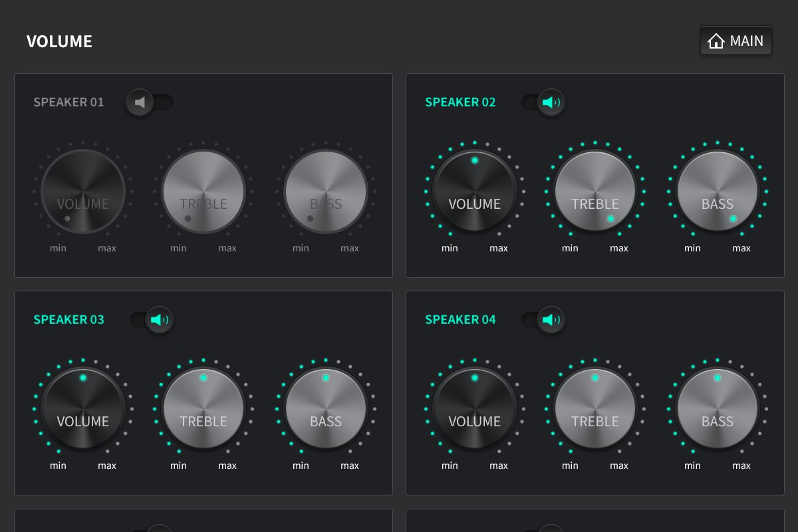Set Speaker 02 volume to max label
This screenshot has height=532, width=798.
[x=499, y=248]
